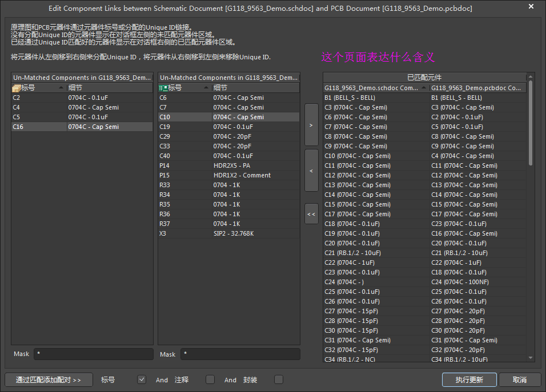Screen dimensions: 546x392
Task: Sort the left list by its 标号 column header
Action: pyautogui.click(x=39, y=88)
